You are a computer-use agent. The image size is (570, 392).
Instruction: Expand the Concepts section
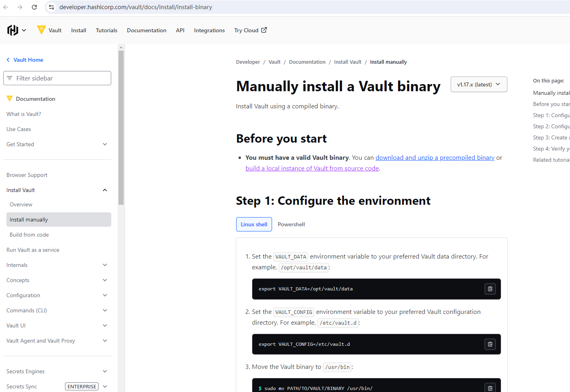[105, 280]
